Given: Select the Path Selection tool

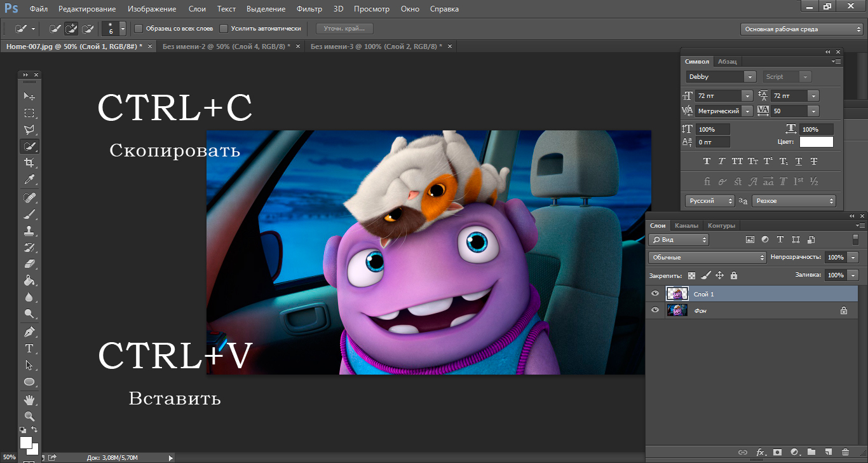Looking at the screenshot, I should point(29,365).
